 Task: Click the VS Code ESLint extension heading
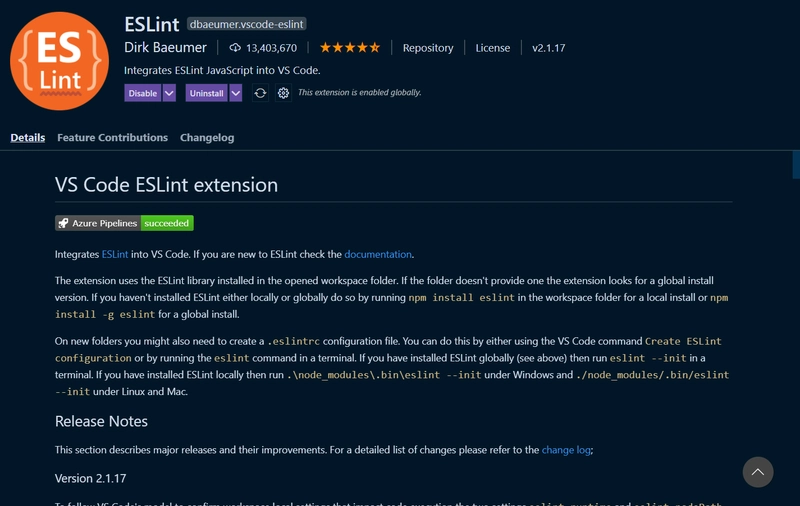pyautogui.click(x=166, y=185)
